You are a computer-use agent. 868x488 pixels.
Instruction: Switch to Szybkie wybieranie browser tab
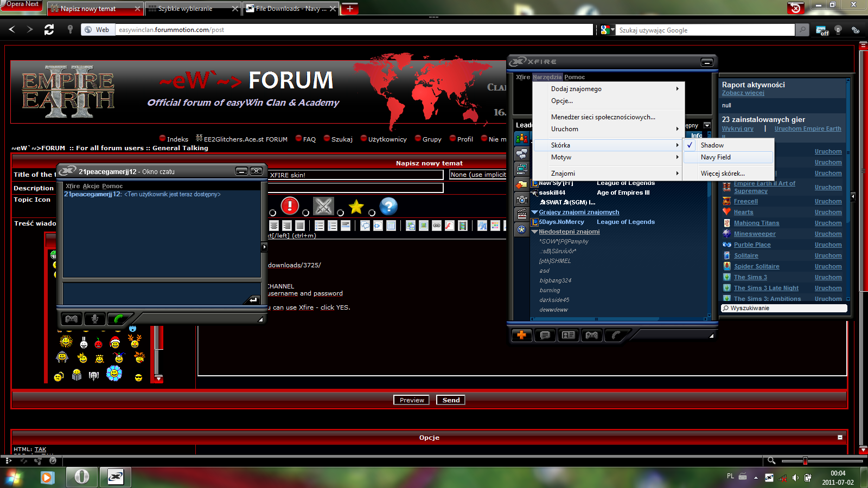(x=193, y=9)
